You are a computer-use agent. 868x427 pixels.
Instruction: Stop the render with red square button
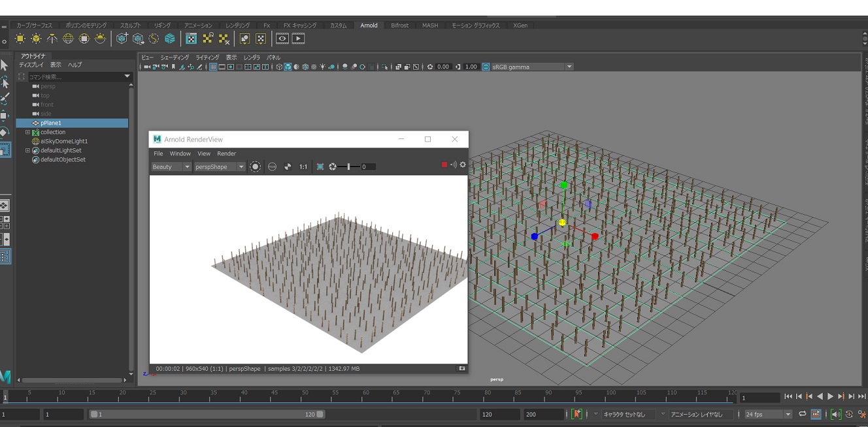[x=444, y=165]
